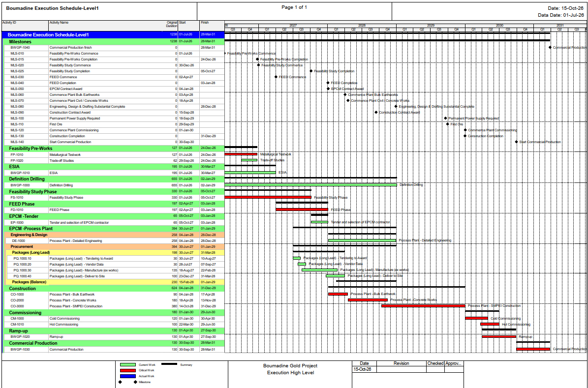
Task: Select the Feasibility Study Phase group band
Action: [114, 192]
